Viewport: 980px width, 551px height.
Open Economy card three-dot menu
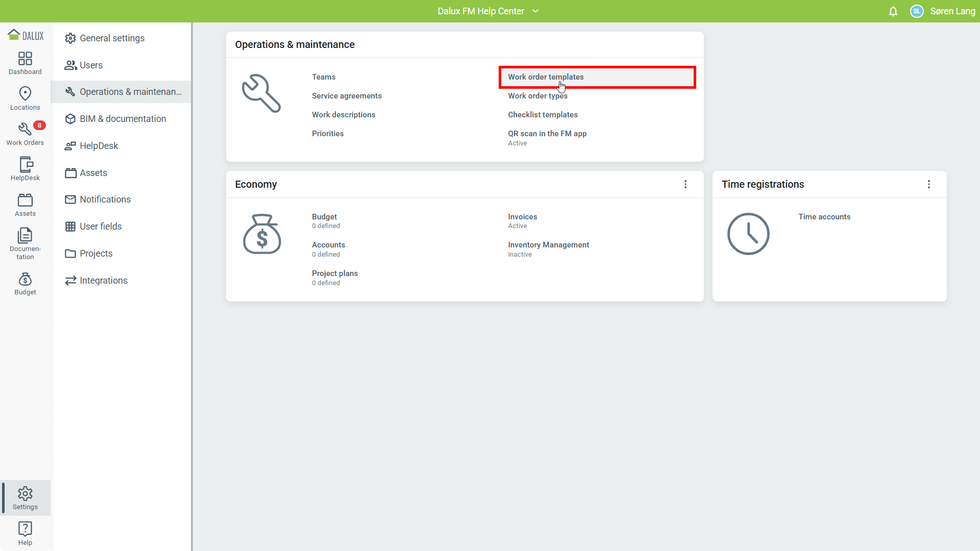[685, 184]
